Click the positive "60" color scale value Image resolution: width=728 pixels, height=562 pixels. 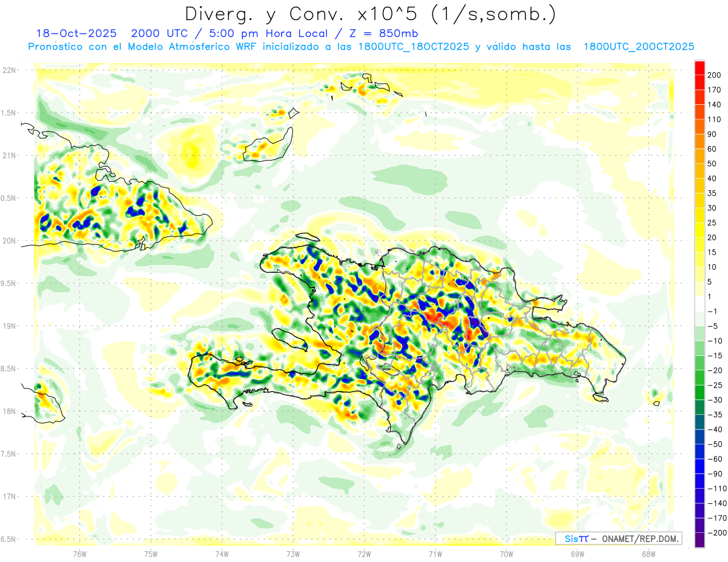coord(712,149)
